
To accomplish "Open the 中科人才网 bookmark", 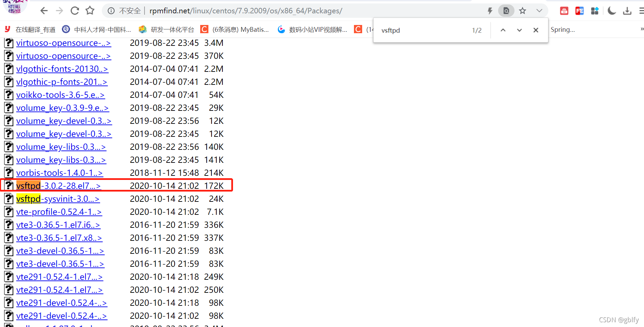I will 96,29.
